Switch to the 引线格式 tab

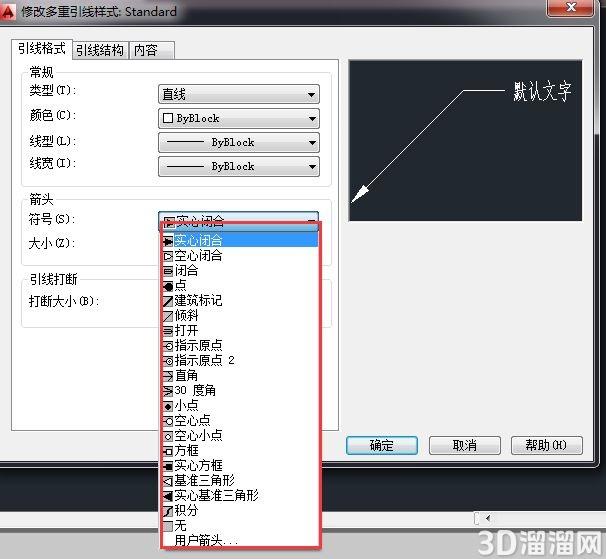(42, 49)
